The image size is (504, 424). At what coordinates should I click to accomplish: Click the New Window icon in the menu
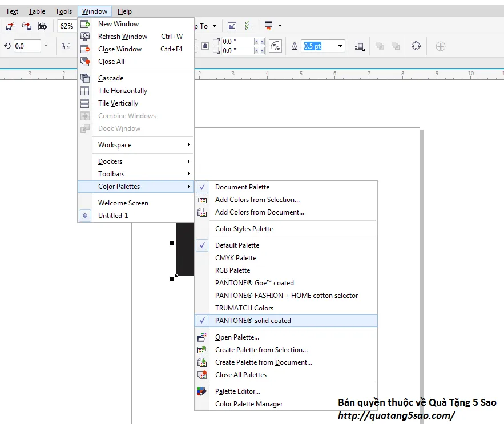click(x=85, y=24)
